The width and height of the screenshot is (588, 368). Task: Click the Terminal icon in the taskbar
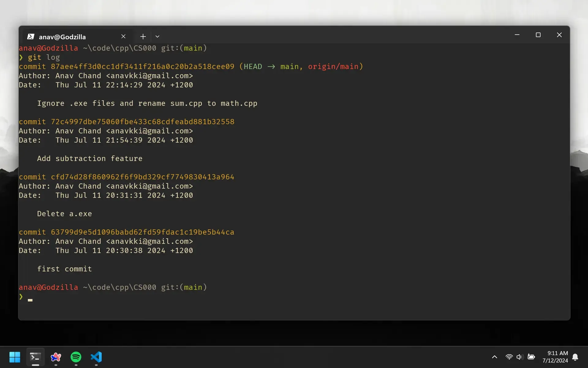35,357
